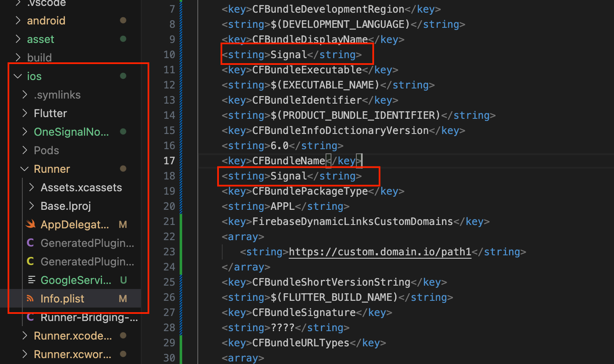Click line number 17 in the gutter
Screen dimensions: 614x364
point(169,161)
